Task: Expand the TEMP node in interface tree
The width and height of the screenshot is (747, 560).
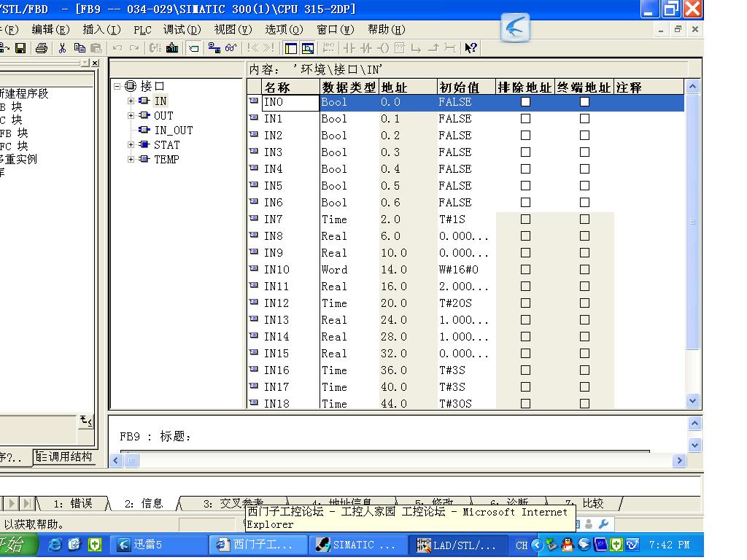Action: coord(131,160)
